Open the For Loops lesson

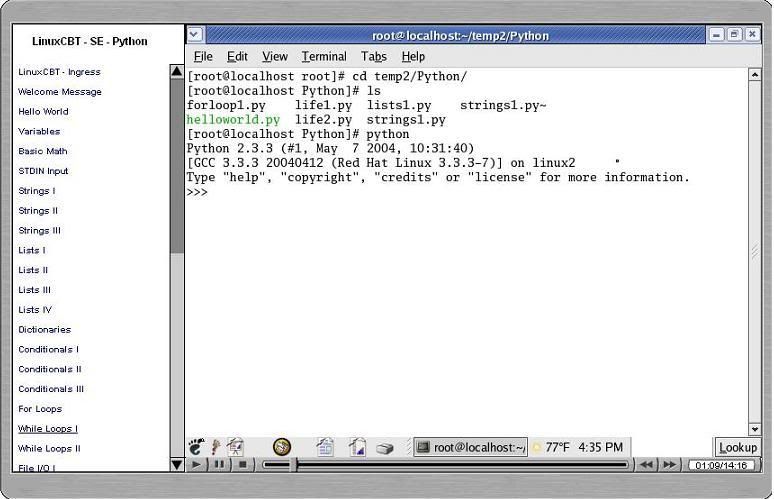(x=40, y=409)
